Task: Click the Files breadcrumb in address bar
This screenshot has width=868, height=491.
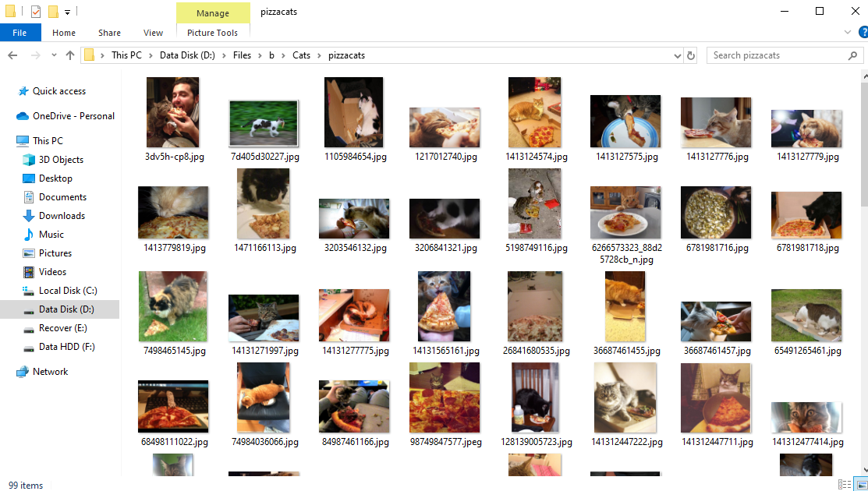Action: pos(242,55)
